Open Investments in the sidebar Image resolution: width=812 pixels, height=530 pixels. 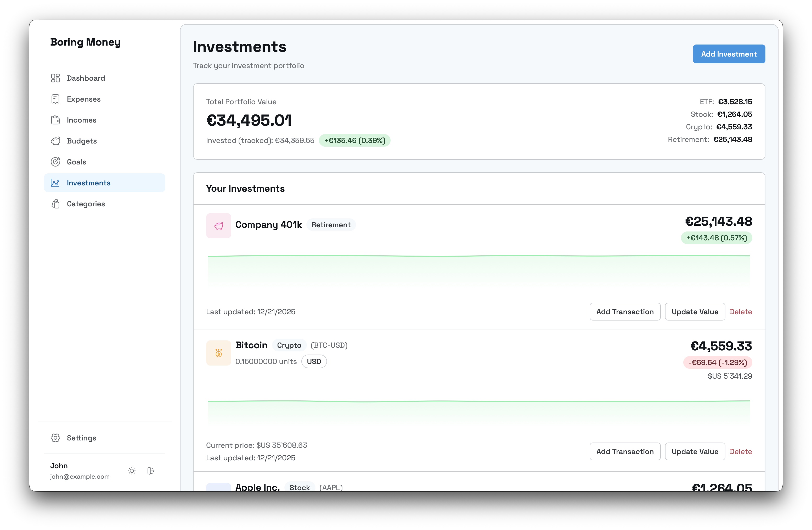(89, 183)
